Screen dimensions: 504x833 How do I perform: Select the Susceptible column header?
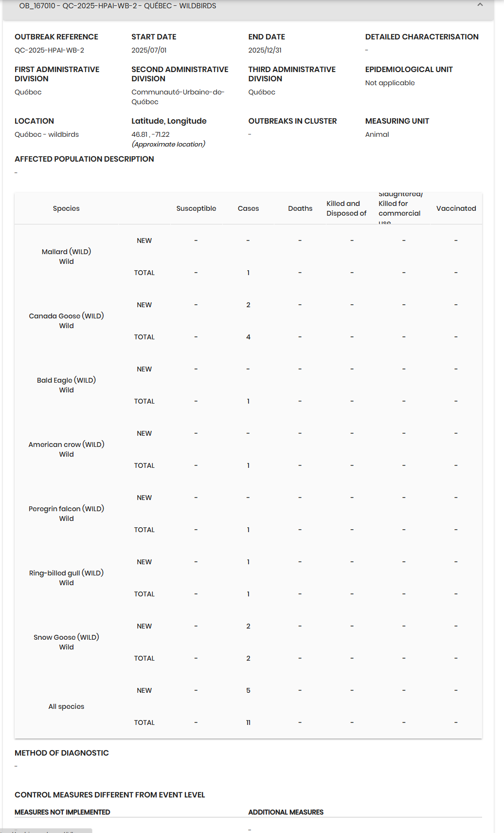tap(196, 208)
